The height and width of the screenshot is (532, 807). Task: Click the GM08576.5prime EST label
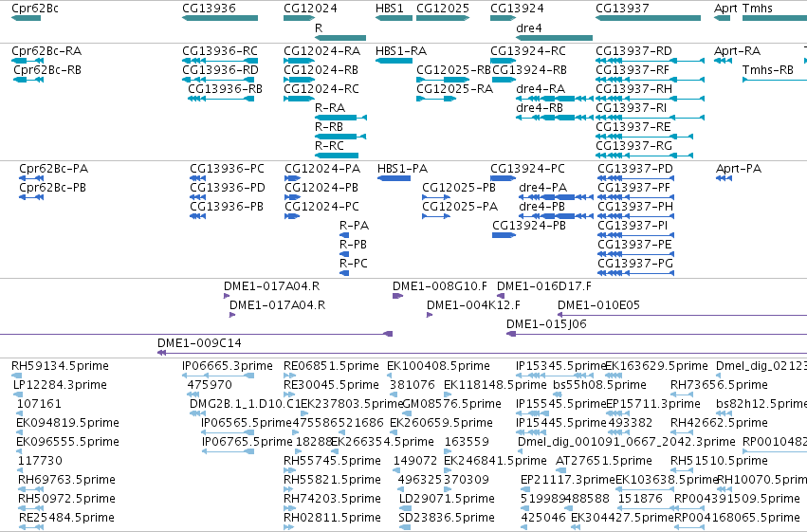click(451, 404)
